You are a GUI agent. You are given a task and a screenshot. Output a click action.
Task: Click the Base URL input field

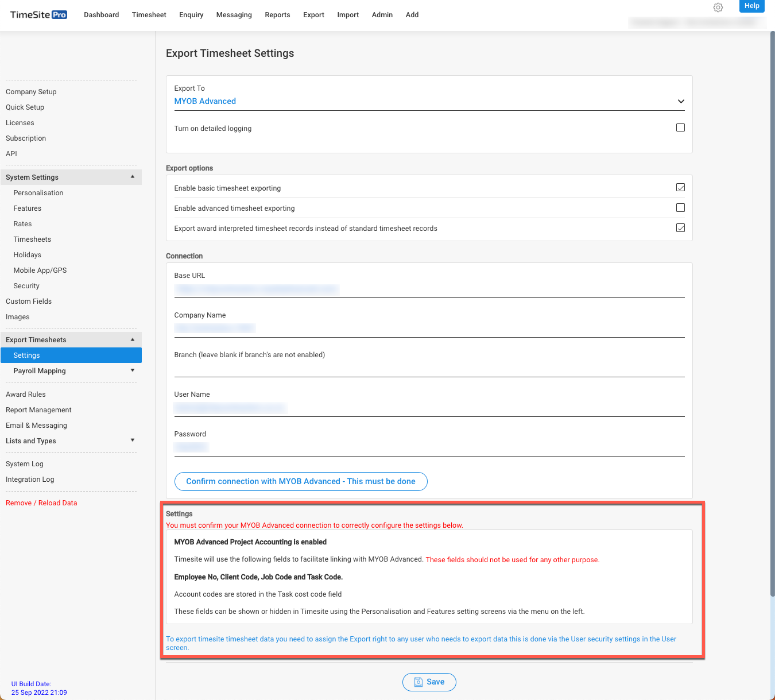pyautogui.click(x=429, y=290)
